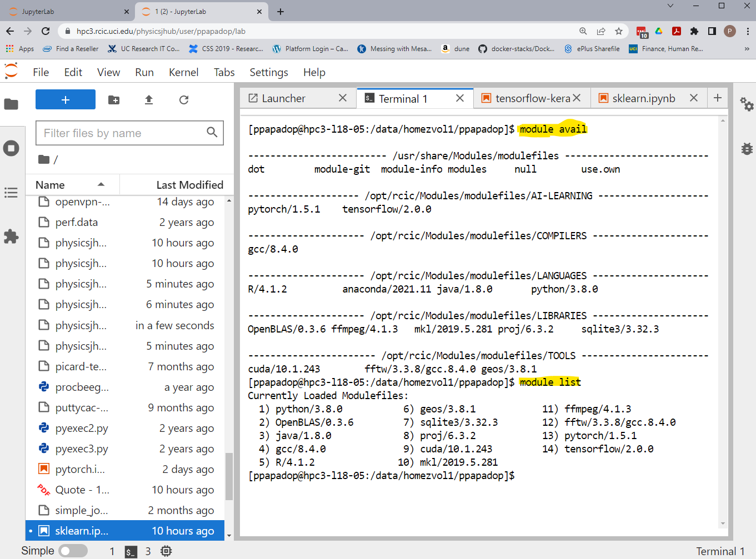Viewport: 756px width, 559px height.
Task: Open the browser zoom magnifier icon
Action: [x=583, y=31]
